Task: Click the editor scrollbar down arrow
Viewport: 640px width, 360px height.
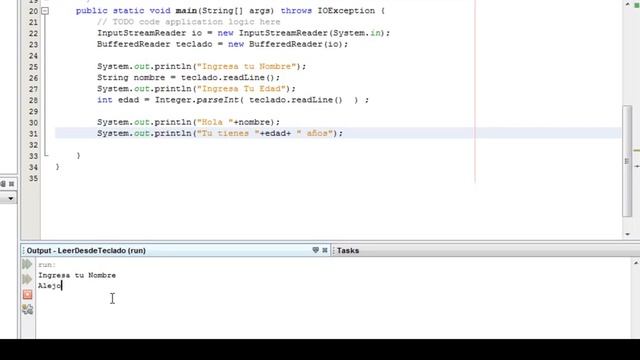Action: pyautogui.click(x=627, y=234)
